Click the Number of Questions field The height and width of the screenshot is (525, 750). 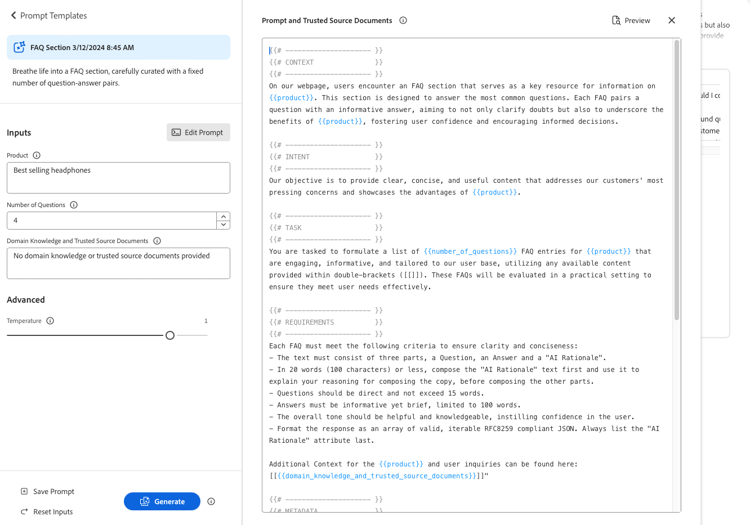[111, 220]
